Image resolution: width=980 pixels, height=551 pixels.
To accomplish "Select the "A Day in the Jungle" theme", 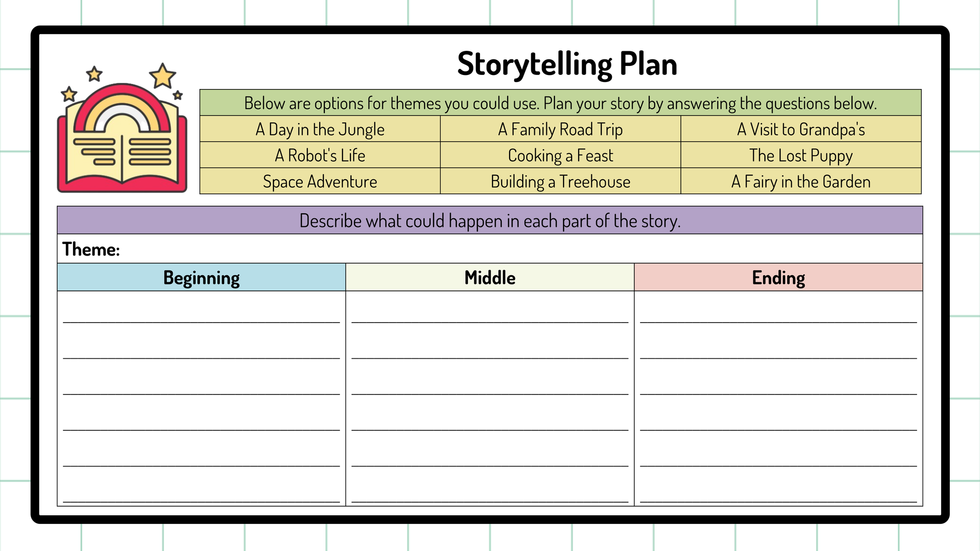I will (320, 129).
